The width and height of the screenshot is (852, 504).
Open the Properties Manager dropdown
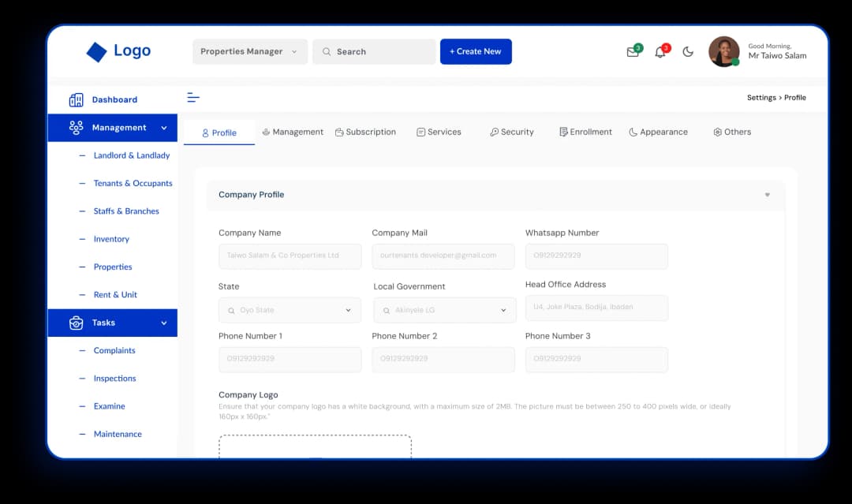[x=249, y=52]
